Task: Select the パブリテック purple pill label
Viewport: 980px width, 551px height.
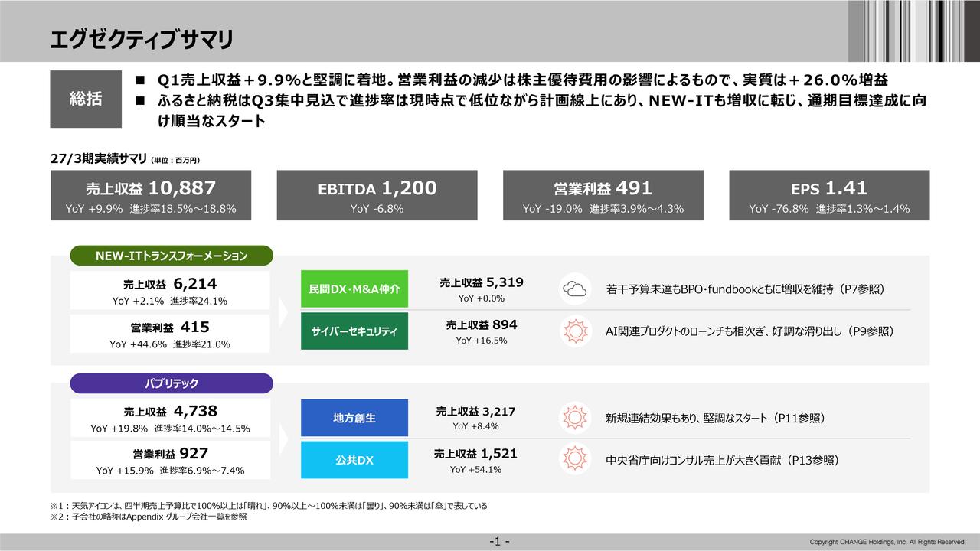Action: click(x=171, y=383)
